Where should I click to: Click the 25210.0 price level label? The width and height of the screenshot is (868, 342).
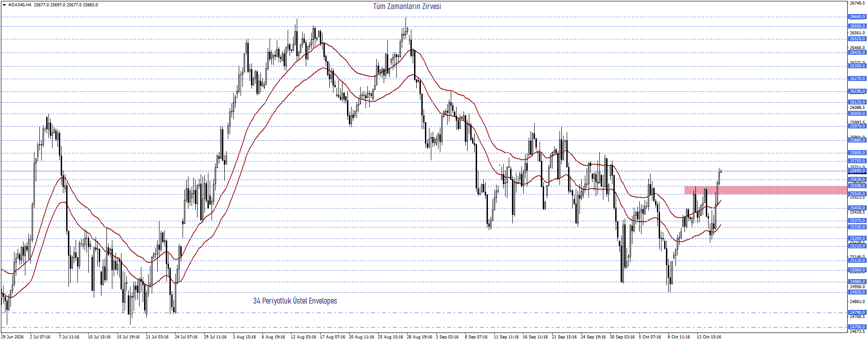click(x=857, y=246)
